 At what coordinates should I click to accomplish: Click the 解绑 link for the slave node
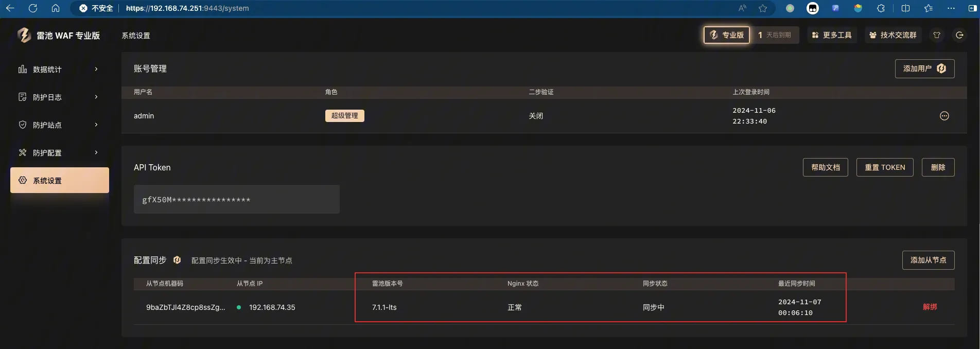point(930,307)
